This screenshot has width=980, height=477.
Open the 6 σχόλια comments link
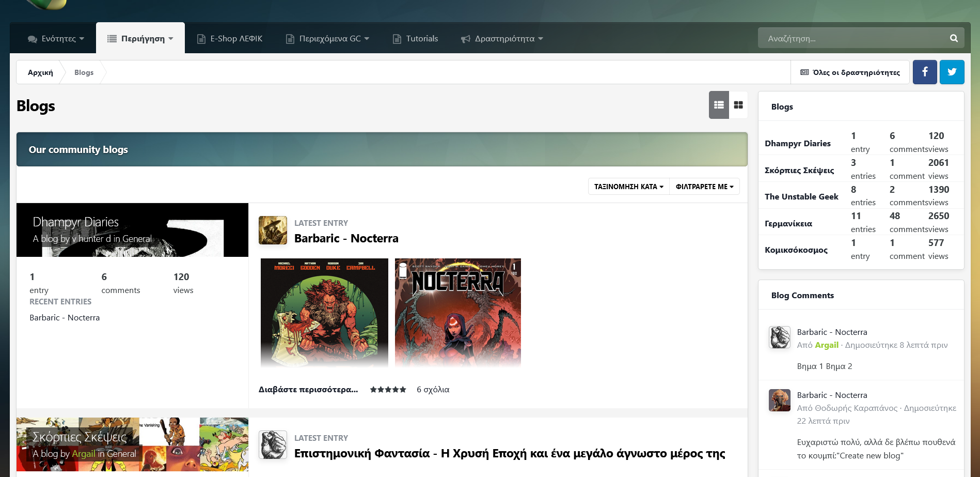(x=433, y=390)
